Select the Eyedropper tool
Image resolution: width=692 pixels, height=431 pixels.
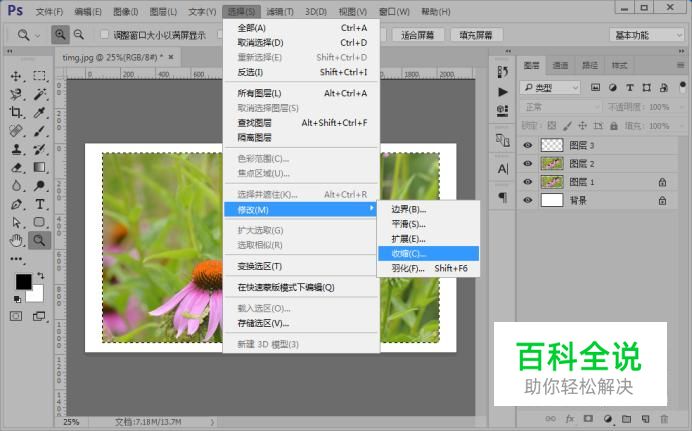[x=39, y=112]
